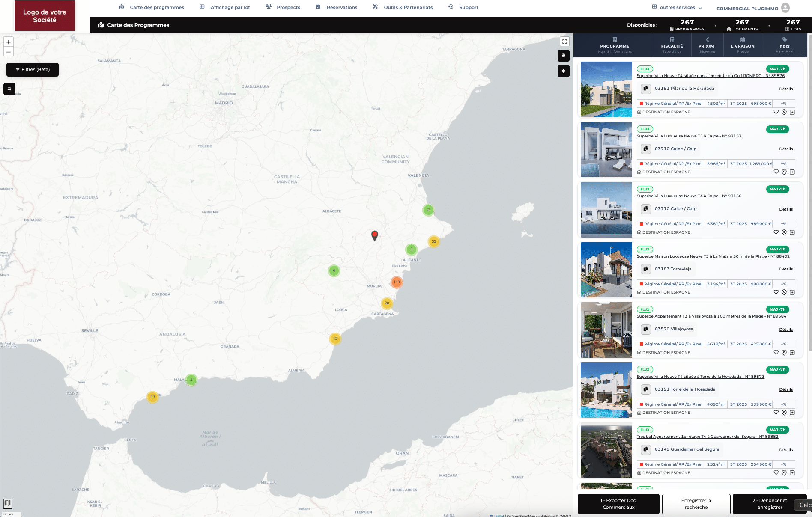Toggle heart on Guardamar del Segura apartment
The image size is (812, 517).
click(776, 473)
